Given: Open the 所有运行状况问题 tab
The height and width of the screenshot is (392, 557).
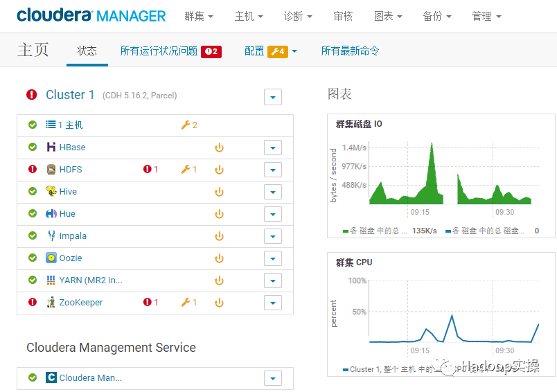Looking at the screenshot, I should (170, 51).
